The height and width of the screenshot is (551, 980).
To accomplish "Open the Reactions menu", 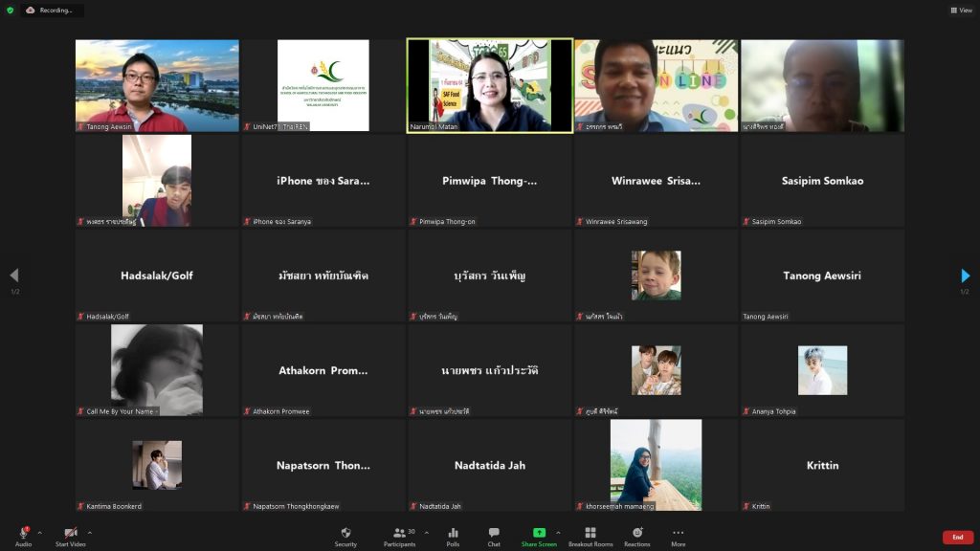I will 637,536.
